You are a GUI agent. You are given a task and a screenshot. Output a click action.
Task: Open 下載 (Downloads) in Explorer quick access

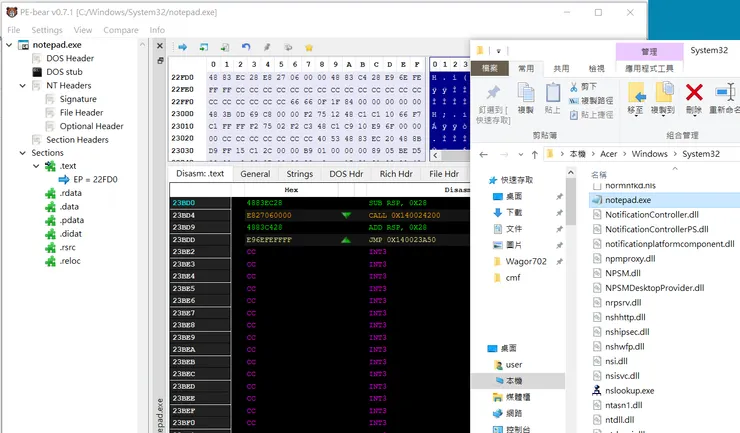513,212
